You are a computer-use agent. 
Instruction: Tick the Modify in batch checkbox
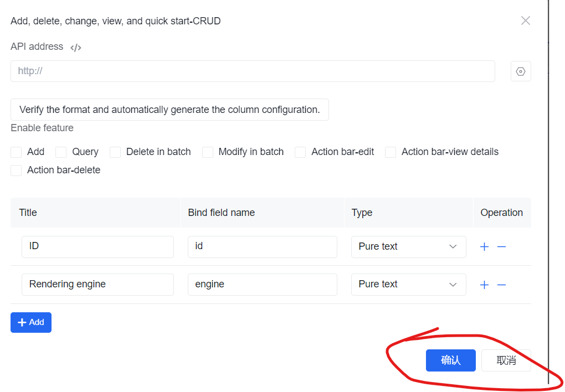click(208, 152)
